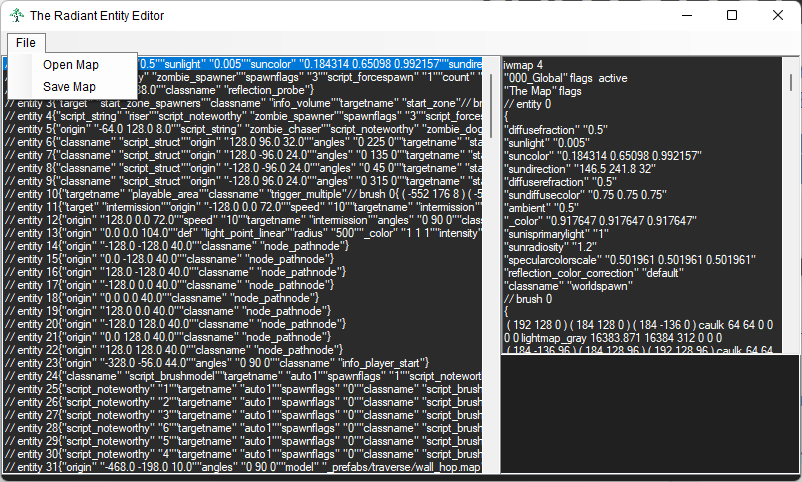Click the entity details panel scrollbar thumb
The width and height of the screenshot is (802, 482).
pyautogui.click(x=791, y=82)
